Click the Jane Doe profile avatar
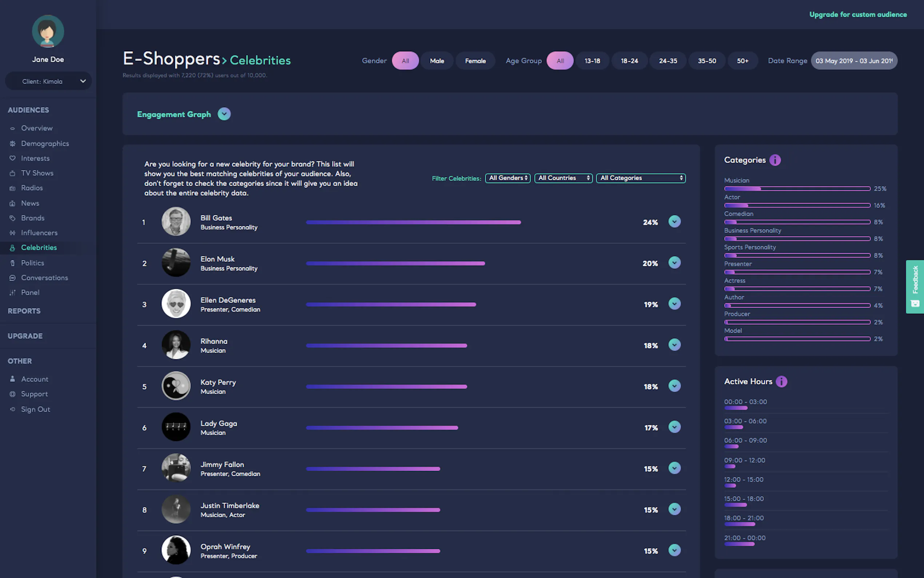The height and width of the screenshot is (578, 924). click(48, 31)
